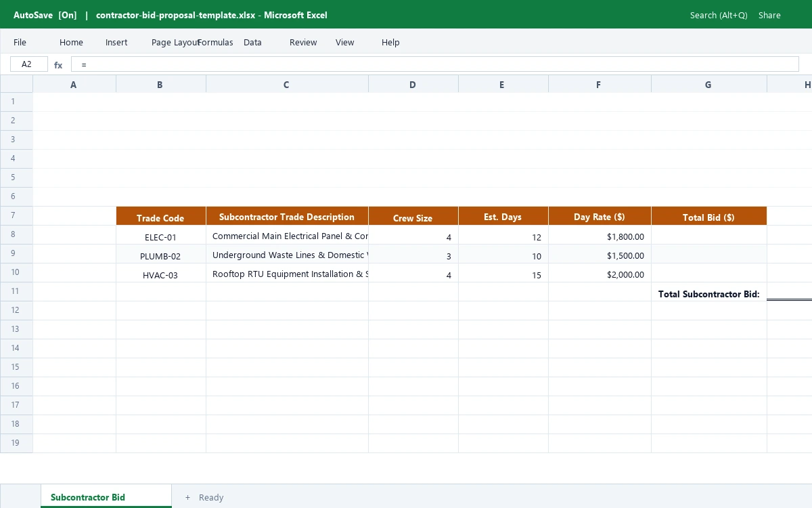Click the Ready status indicator

click(211, 497)
